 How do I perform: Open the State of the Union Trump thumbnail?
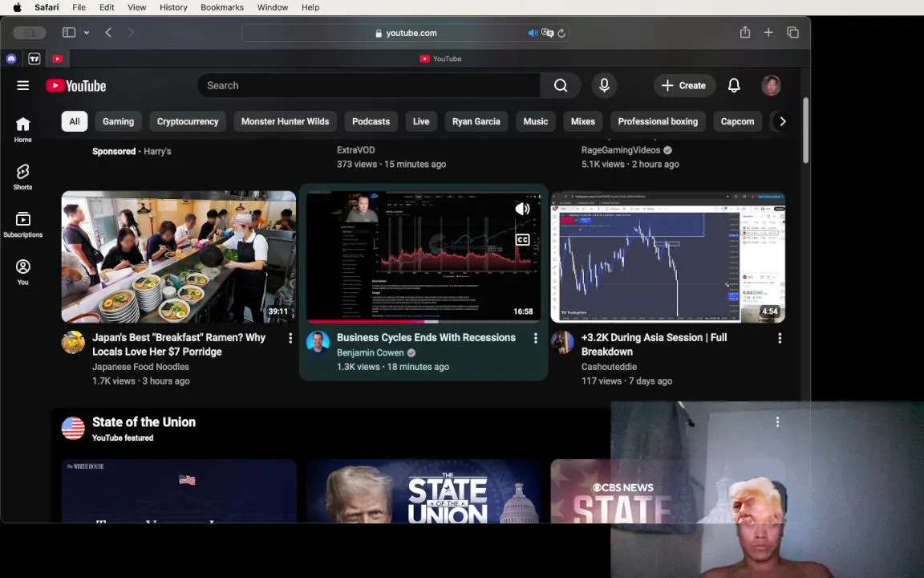click(423, 491)
